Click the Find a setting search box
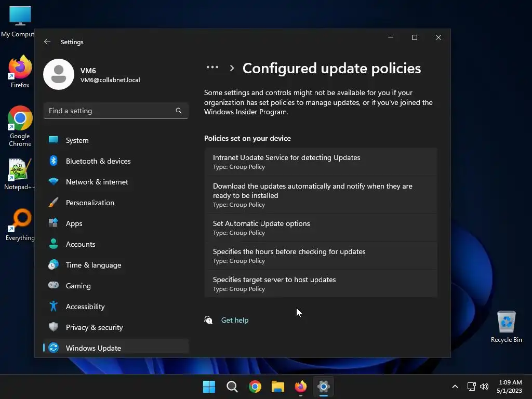532x399 pixels. pyautogui.click(x=116, y=111)
